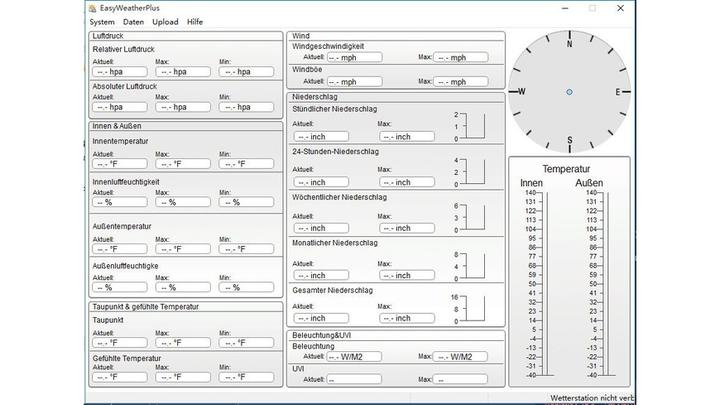720x405 pixels.
Task: Click Stündlicher Niederschlag Max field
Action: click(407, 137)
